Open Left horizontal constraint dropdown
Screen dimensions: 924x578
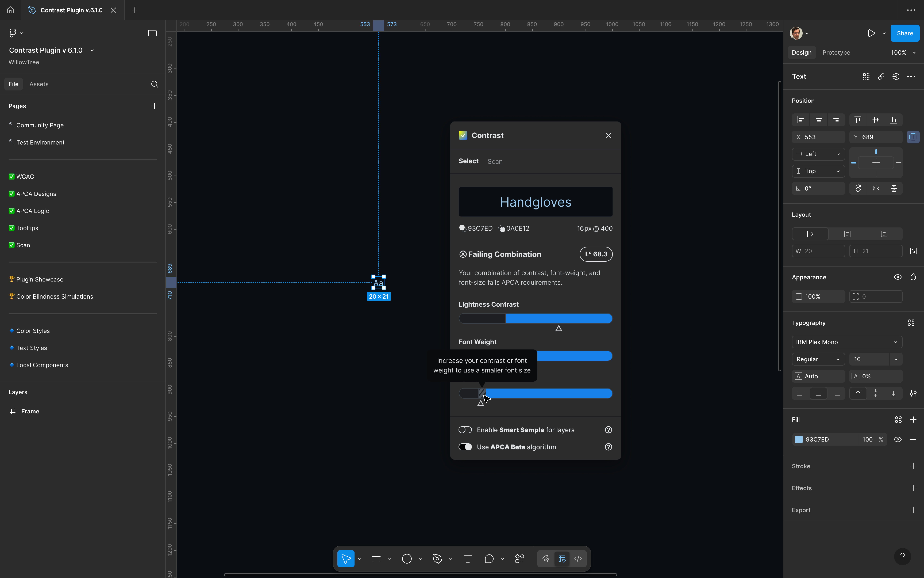point(818,154)
